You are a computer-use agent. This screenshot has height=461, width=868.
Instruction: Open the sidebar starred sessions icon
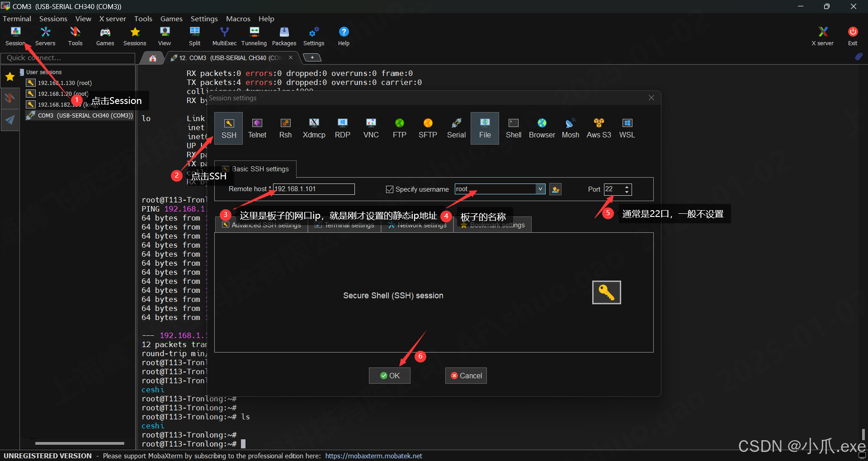click(10, 77)
